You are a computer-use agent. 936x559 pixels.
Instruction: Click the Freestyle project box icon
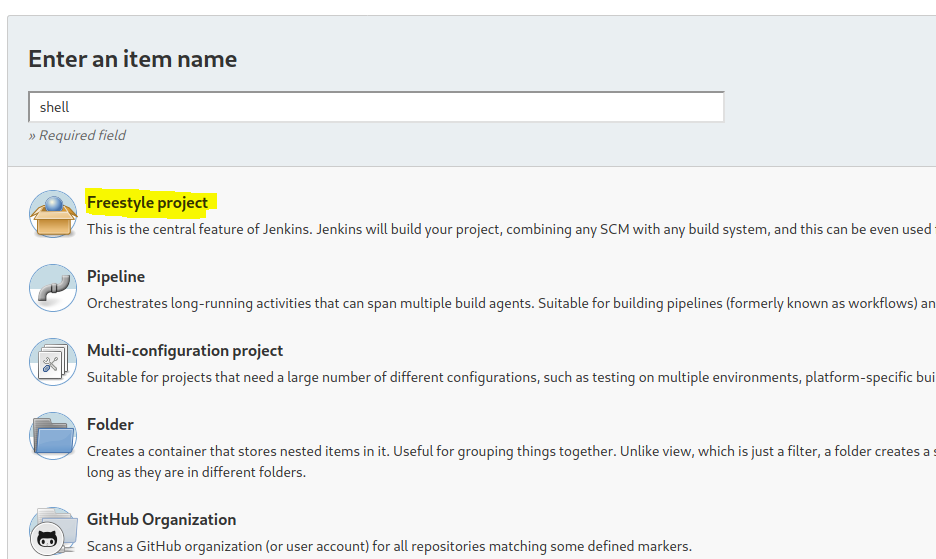pos(53,214)
